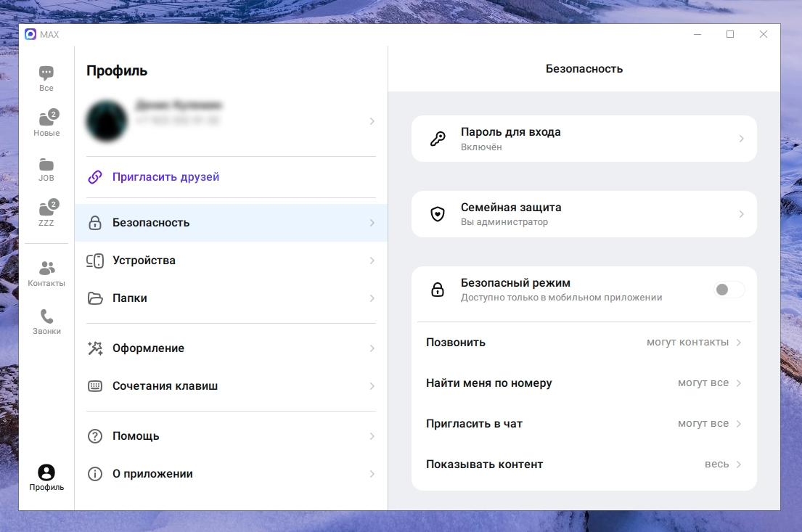This screenshot has height=532, width=802.
Task: Click the blurred profile avatar
Action: 107,120
